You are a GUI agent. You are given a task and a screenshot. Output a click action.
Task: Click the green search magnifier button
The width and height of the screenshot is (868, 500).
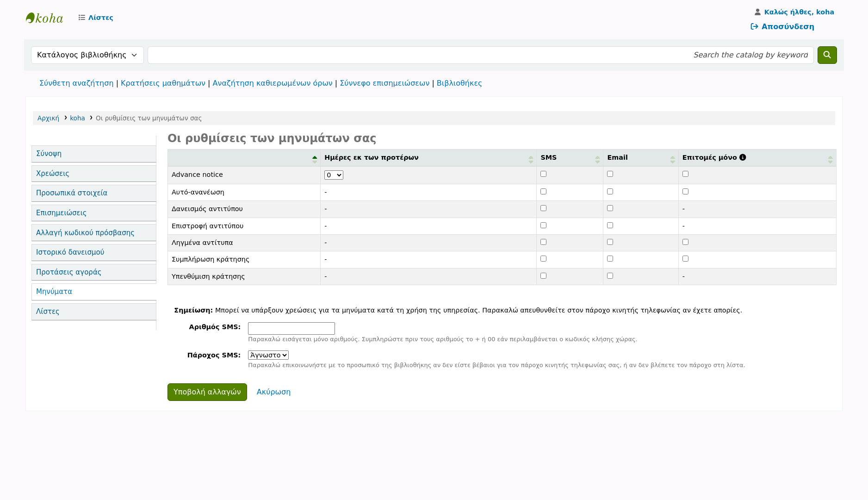[827, 55]
